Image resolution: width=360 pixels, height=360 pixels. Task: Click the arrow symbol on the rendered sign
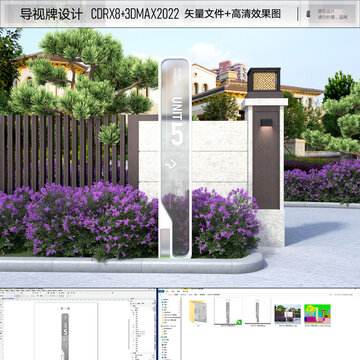click(x=171, y=164)
